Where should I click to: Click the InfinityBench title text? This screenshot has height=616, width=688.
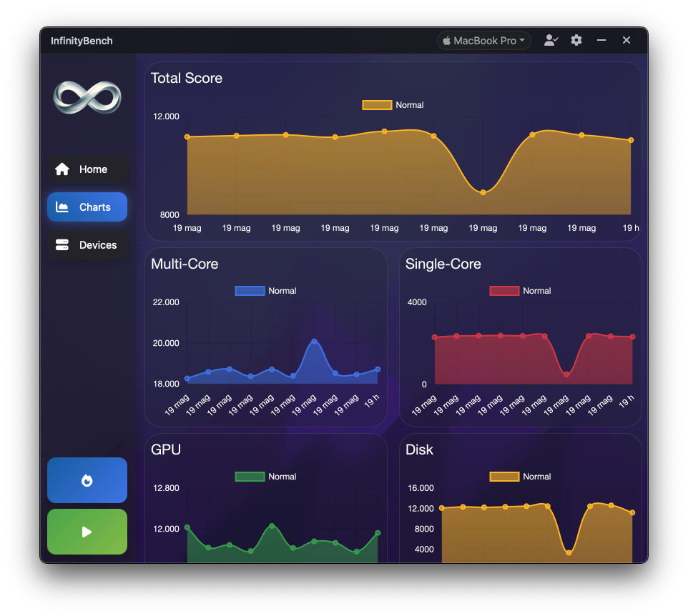82,41
